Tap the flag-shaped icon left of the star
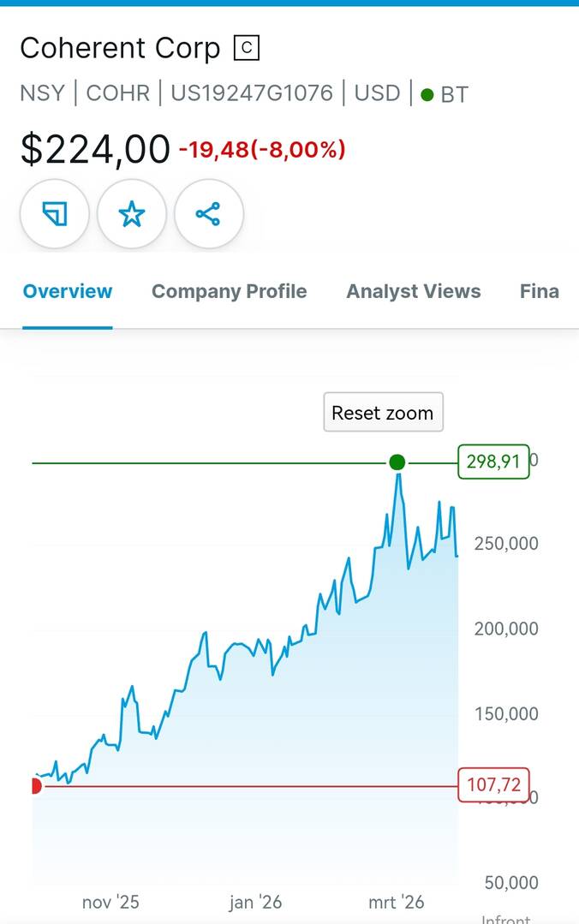This screenshot has height=924, width=579. 54,214
